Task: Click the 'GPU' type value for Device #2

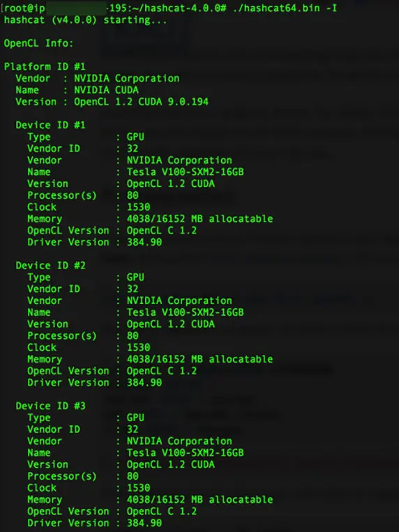Action: point(135,278)
